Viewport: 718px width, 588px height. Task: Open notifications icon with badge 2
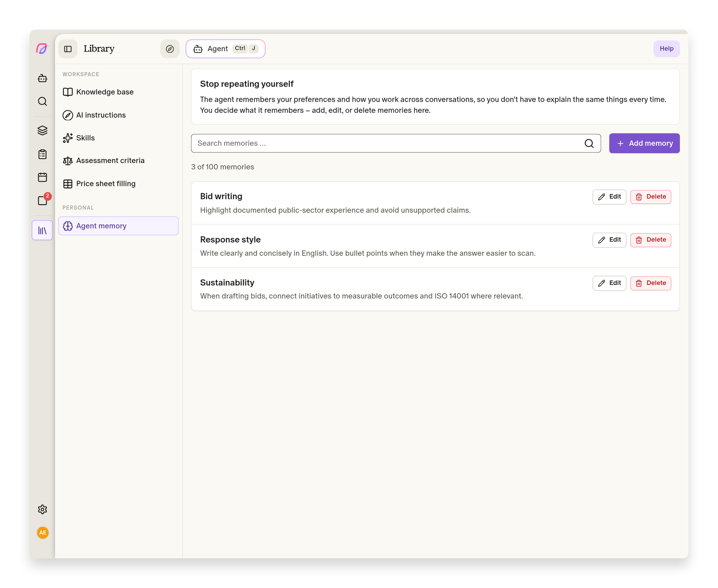(43, 200)
